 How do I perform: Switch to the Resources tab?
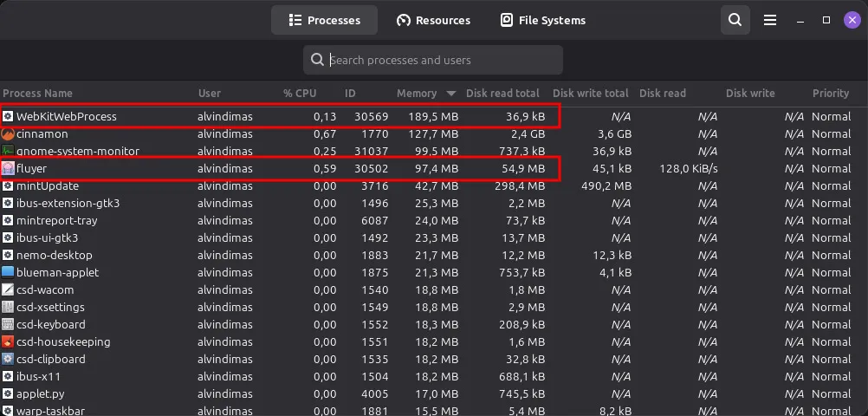click(433, 21)
